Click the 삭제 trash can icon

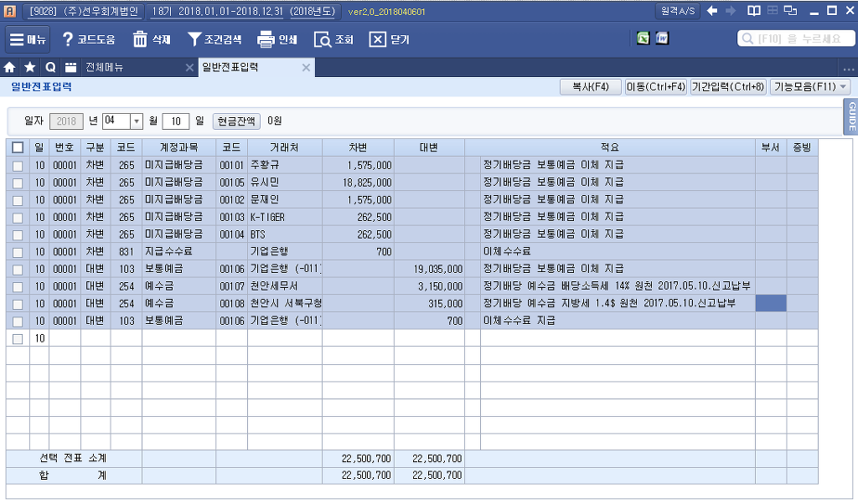point(140,39)
